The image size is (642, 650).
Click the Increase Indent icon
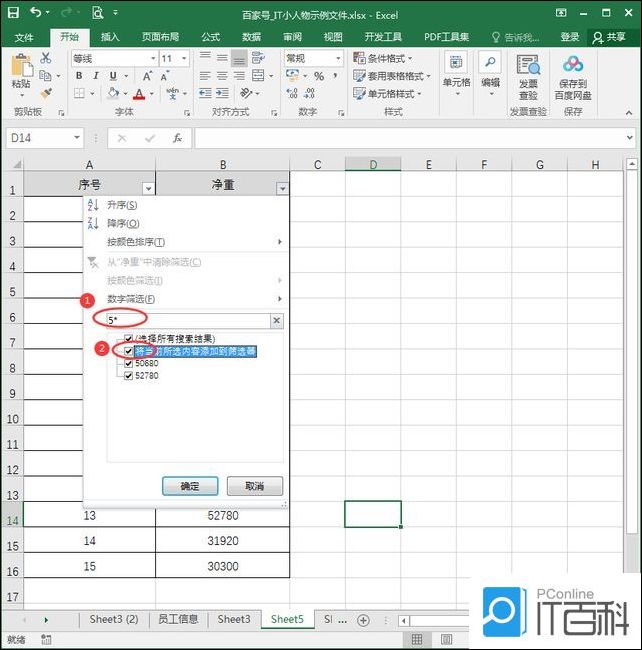(x=222, y=93)
